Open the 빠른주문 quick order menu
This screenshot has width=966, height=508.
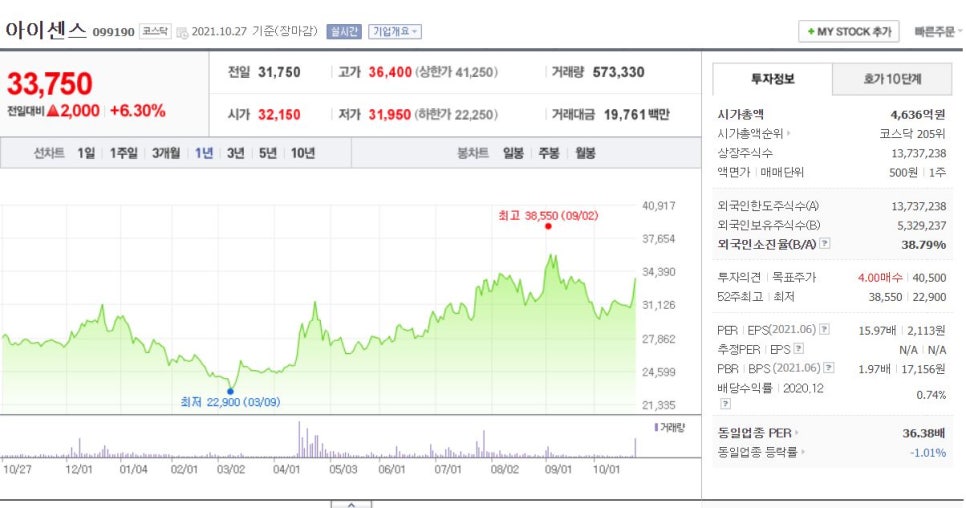click(938, 31)
